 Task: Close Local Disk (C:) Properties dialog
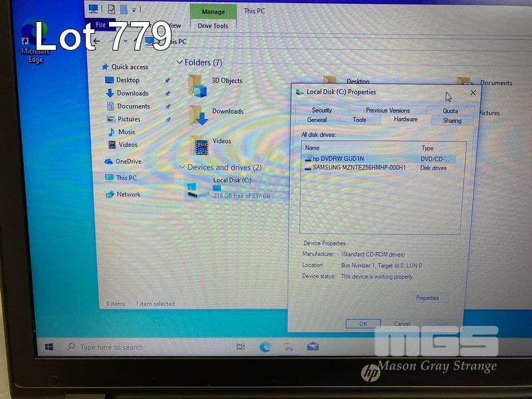pos(473,92)
